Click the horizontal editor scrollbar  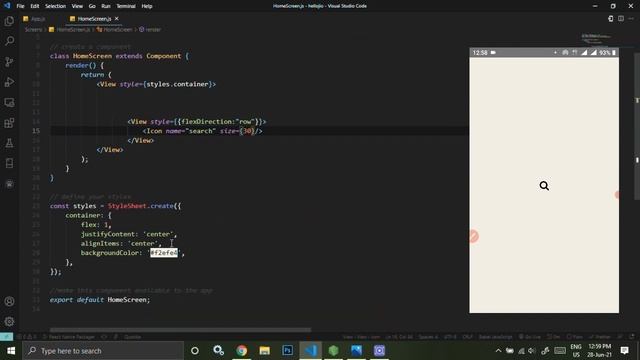pos(180,329)
